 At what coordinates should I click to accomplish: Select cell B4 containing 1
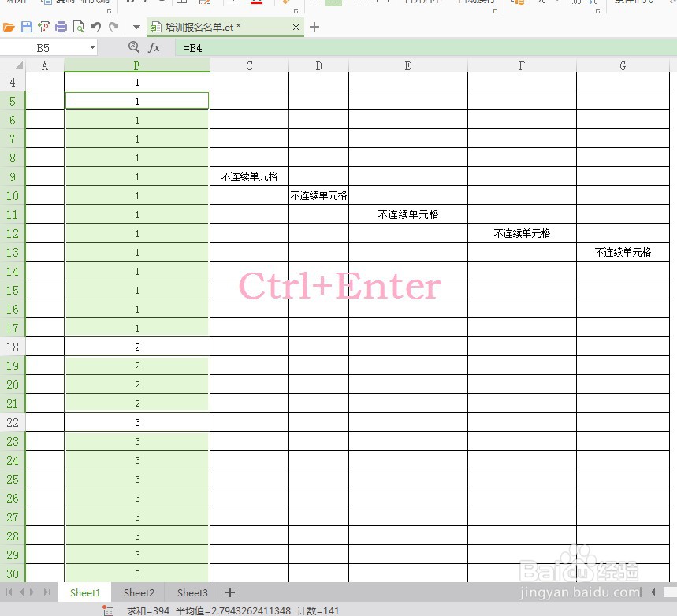pyautogui.click(x=137, y=82)
